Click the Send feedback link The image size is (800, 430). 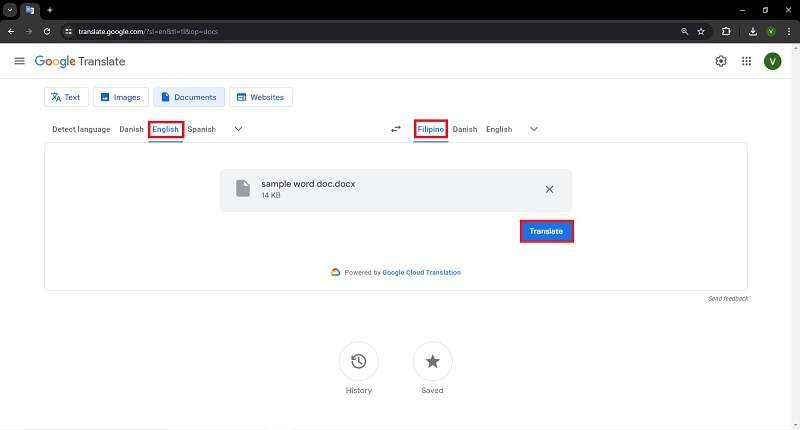[728, 298]
